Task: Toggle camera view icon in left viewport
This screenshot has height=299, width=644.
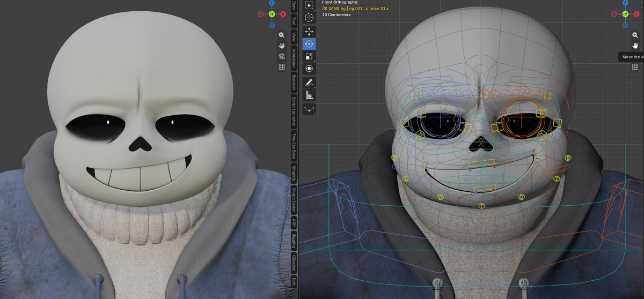Action: pyautogui.click(x=282, y=56)
